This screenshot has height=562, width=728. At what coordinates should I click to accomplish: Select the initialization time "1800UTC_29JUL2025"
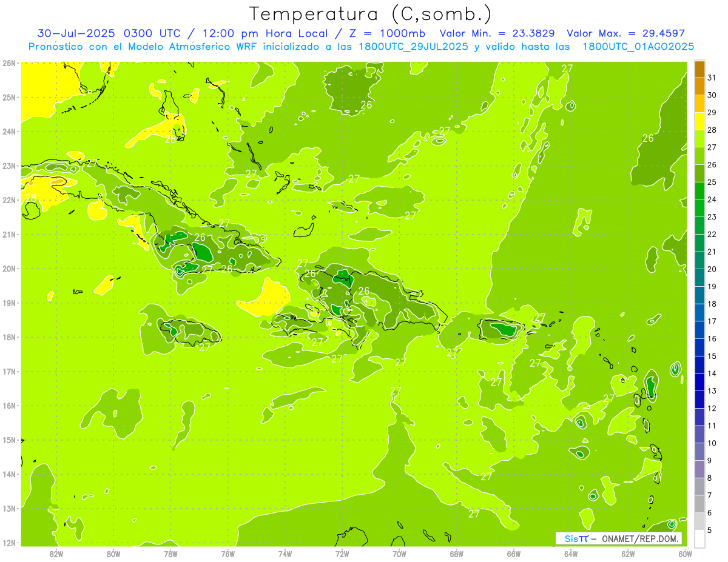pyautogui.click(x=413, y=47)
